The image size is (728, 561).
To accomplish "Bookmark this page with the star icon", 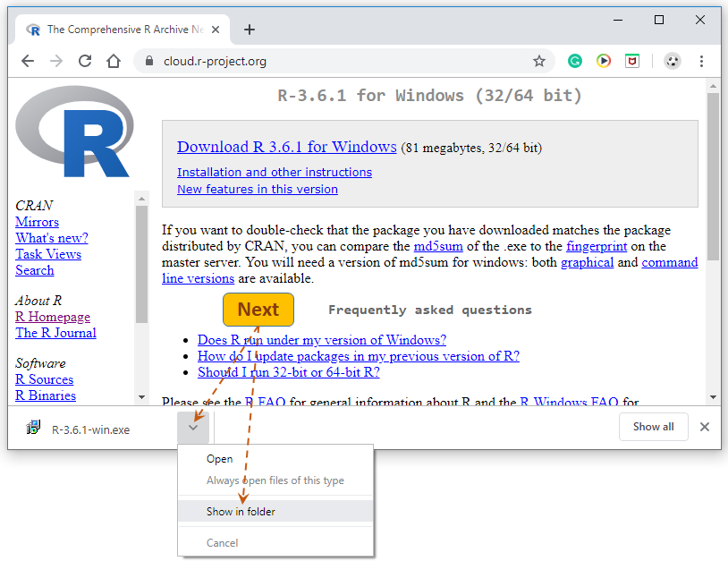I will pyautogui.click(x=538, y=61).
